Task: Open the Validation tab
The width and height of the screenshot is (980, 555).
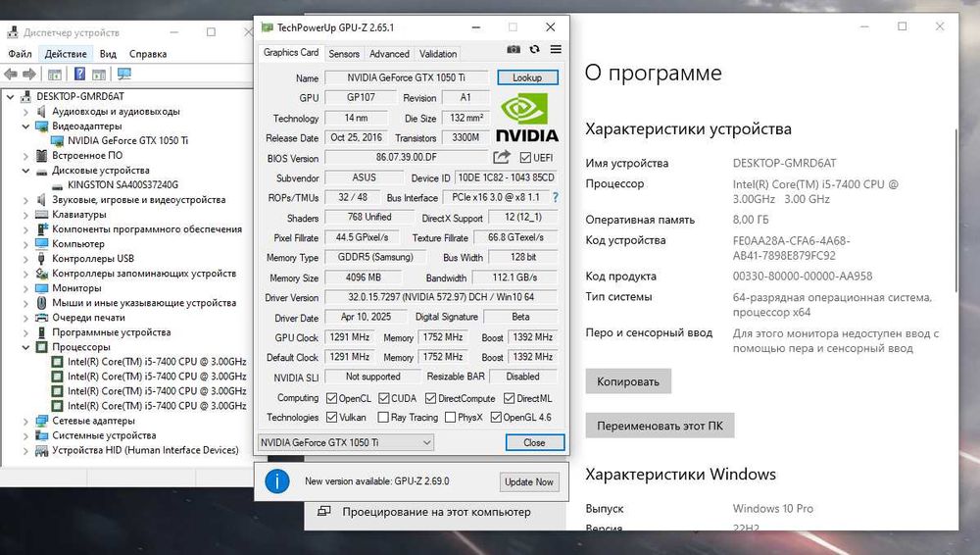Action: pos(438,54)
